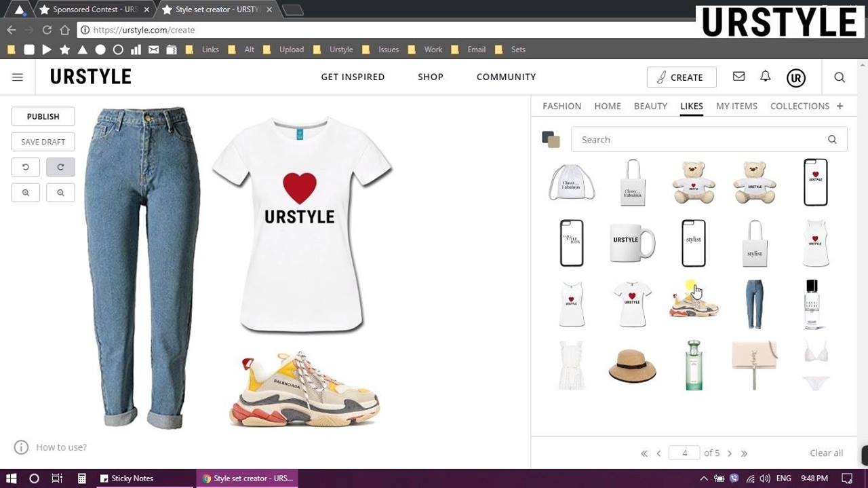Open Task View on the taskbar
The width and height of the screenshot is (868, 488).
coord(57,478)
